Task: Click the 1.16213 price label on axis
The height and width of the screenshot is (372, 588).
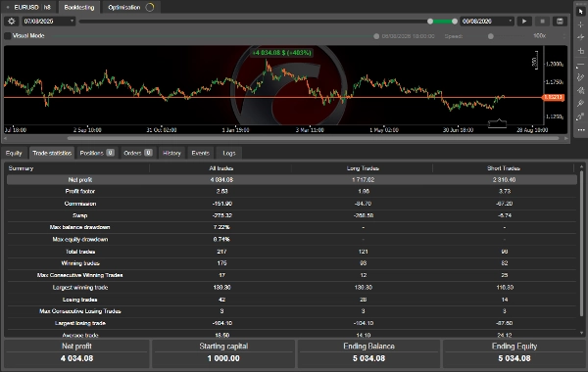Action: [553, 97]
